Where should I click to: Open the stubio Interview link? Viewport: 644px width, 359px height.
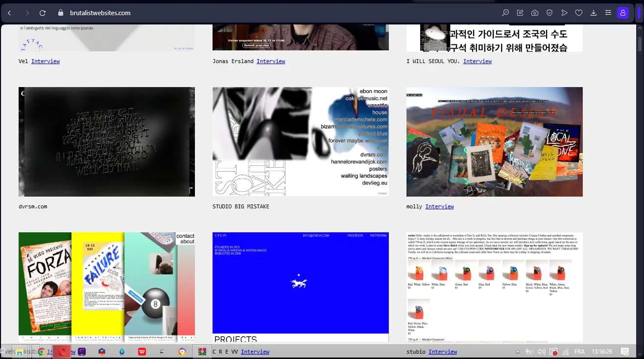click(443, 352)
